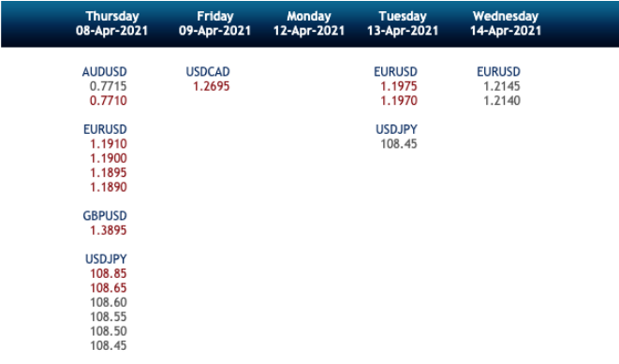Click the USDJPY label under Thursday
This screenshot has height=364, width=619.
coord(106,259)
